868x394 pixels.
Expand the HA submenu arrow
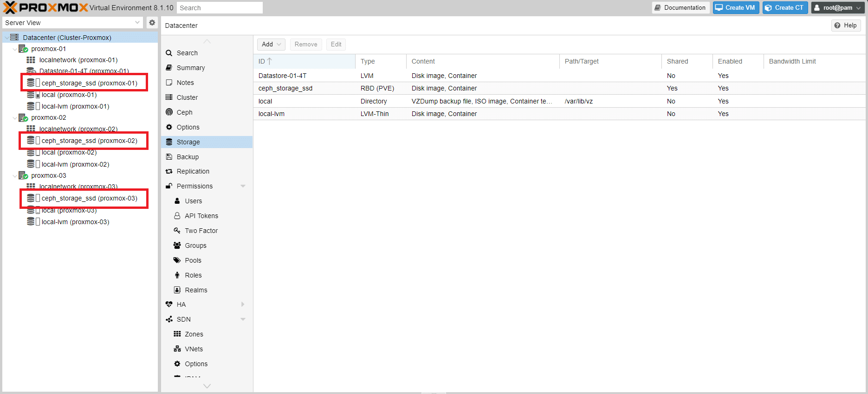click(x=243, y=304)
